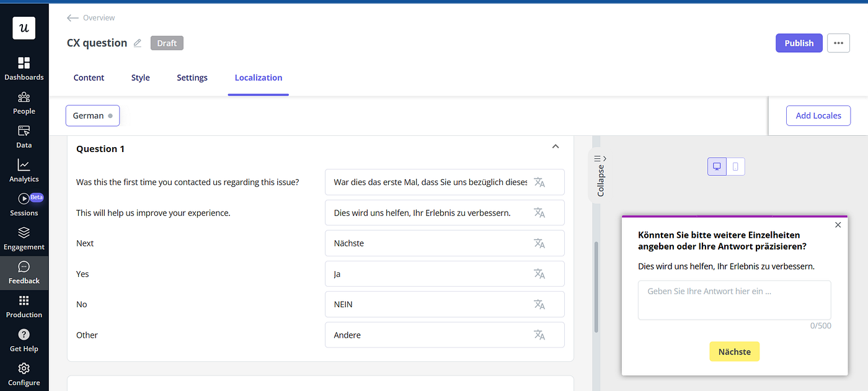868x391 pixels.
Task: Click the 'Question 1' heading
Action: click(100, 149)
